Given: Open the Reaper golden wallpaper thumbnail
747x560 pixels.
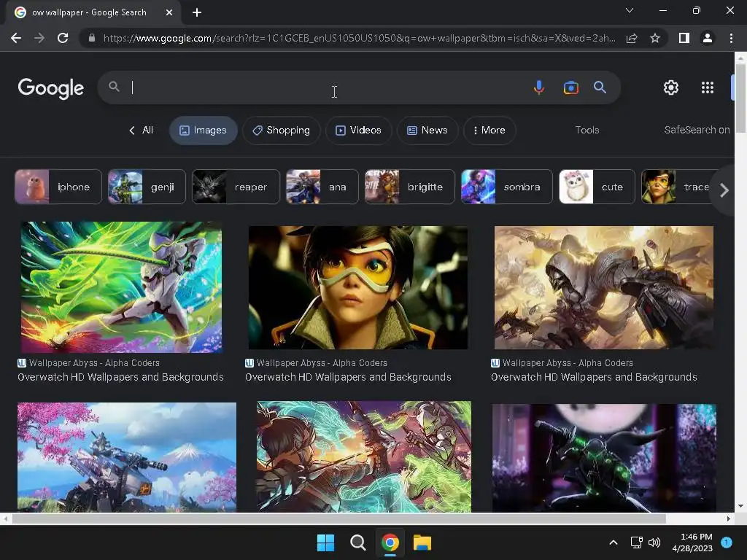Looking at the screenshot, I should pyautogui.click(x=603, y=287).
